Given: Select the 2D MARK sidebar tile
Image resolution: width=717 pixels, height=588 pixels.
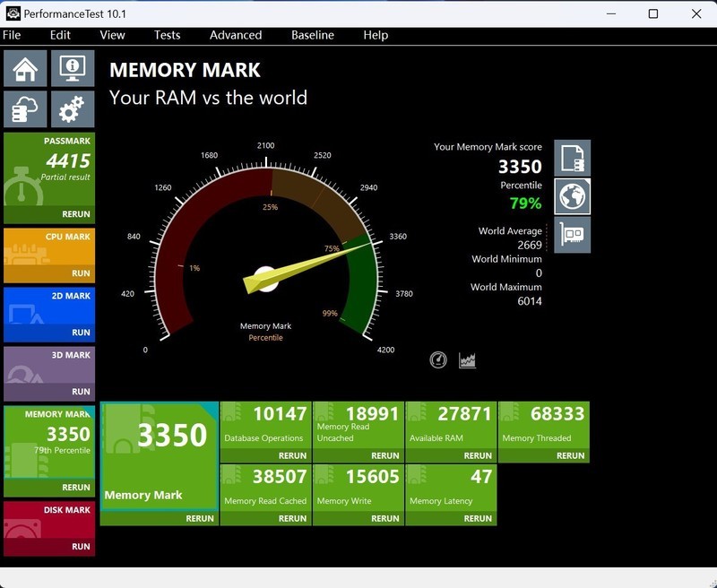Looking at the screenshot, I should [x=49, y=314].
